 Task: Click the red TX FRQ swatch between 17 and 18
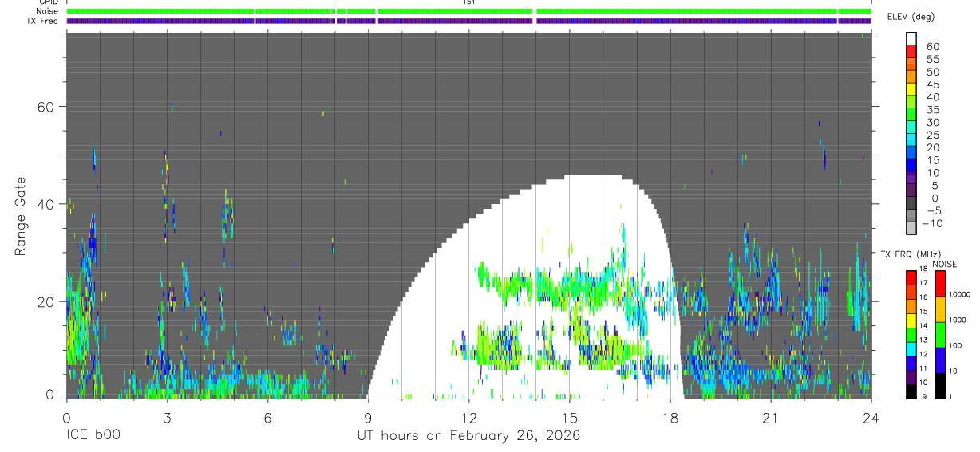pos(911,277)
